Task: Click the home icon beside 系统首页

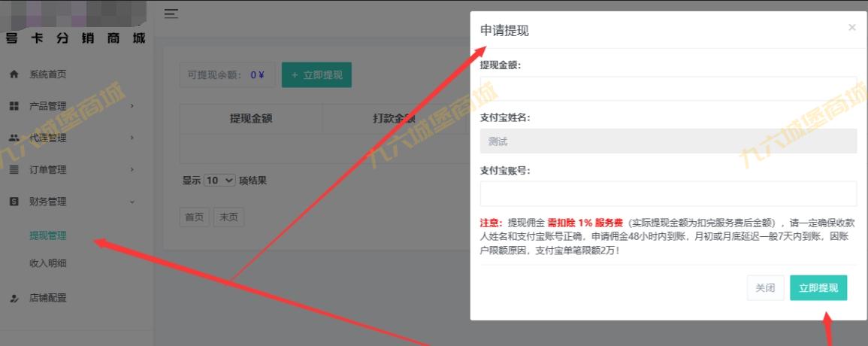Action: coord(14,74)
